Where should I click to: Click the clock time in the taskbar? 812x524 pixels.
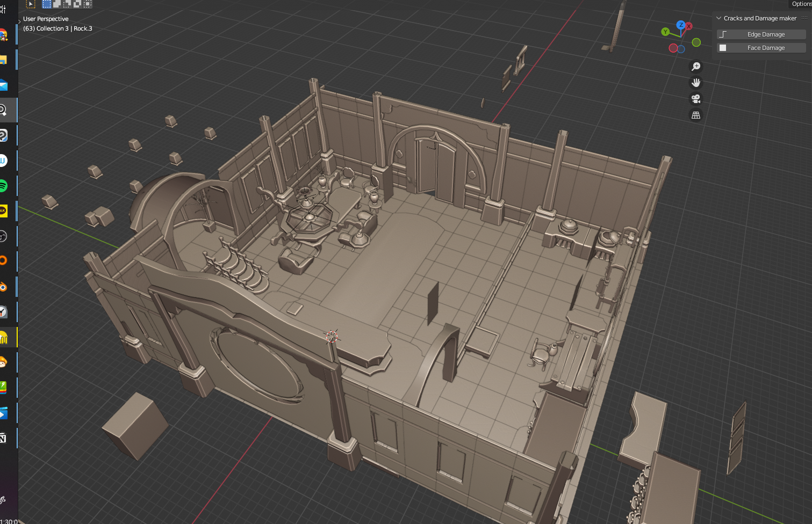tap(9, 521)
